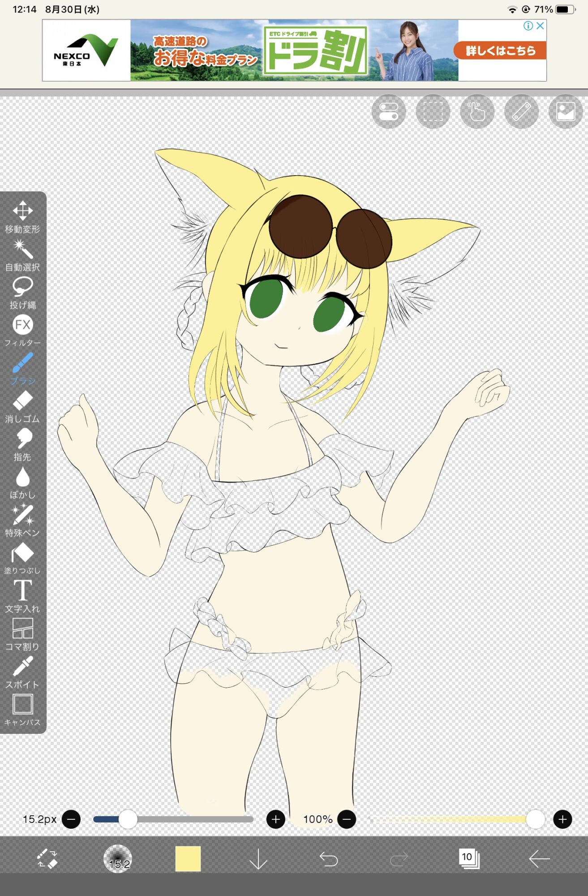Tap the NEXCO logo in the ad
Screen dimensions: 588x896
(85, 50)
